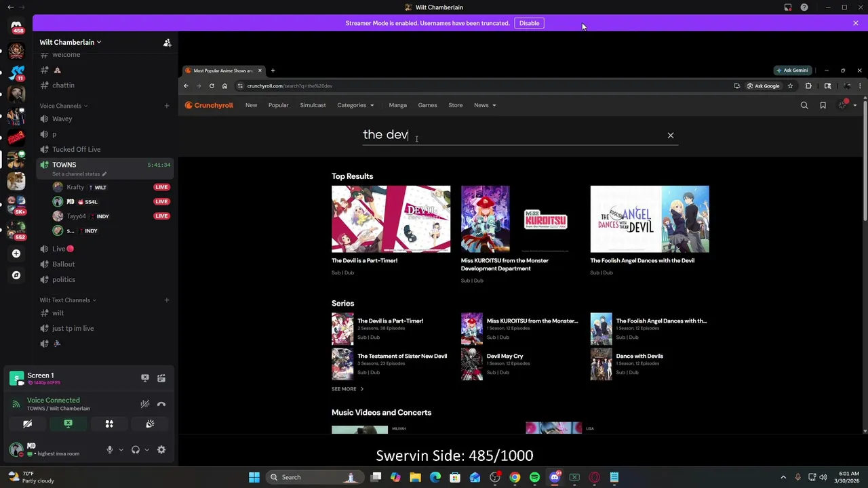
Task: Disable Streamer Mode button
Action: click(x=529, y=23)
